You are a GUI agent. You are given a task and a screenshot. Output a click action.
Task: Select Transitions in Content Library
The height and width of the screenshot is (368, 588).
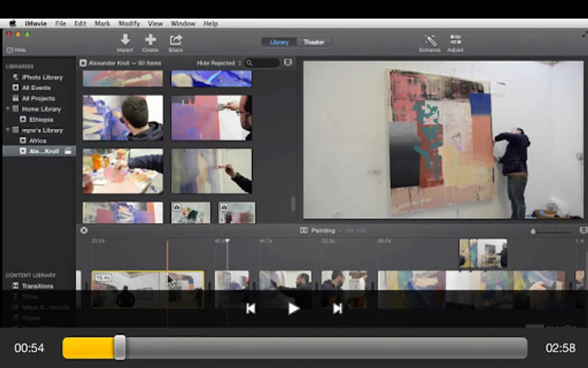(37, 286)
